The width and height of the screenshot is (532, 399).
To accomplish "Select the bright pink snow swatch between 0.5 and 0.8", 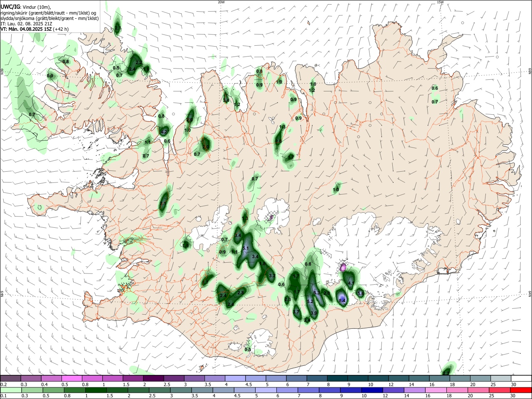I will (x=71, y=378).
